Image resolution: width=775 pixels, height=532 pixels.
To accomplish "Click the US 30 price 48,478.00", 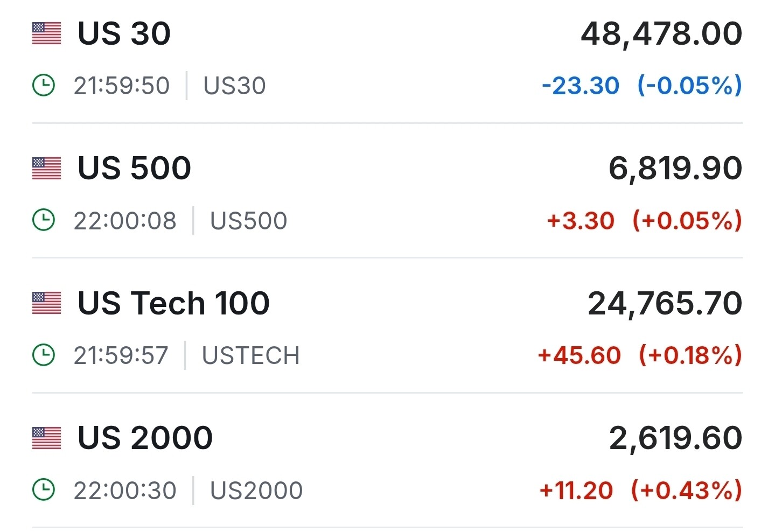I will click(661, 33).
